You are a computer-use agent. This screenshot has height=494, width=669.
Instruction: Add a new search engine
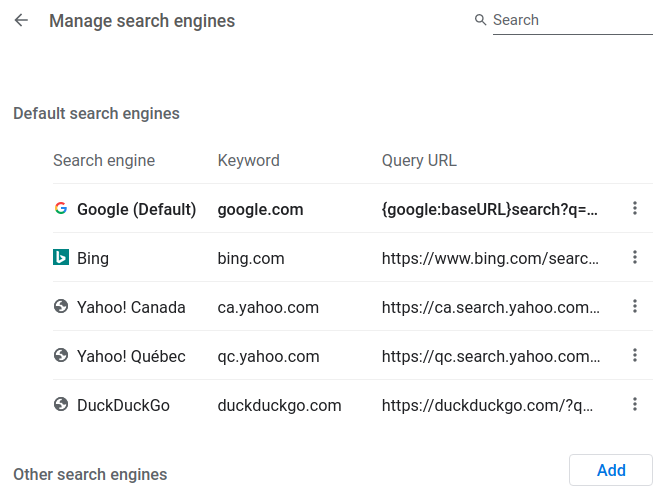point(611,470)
